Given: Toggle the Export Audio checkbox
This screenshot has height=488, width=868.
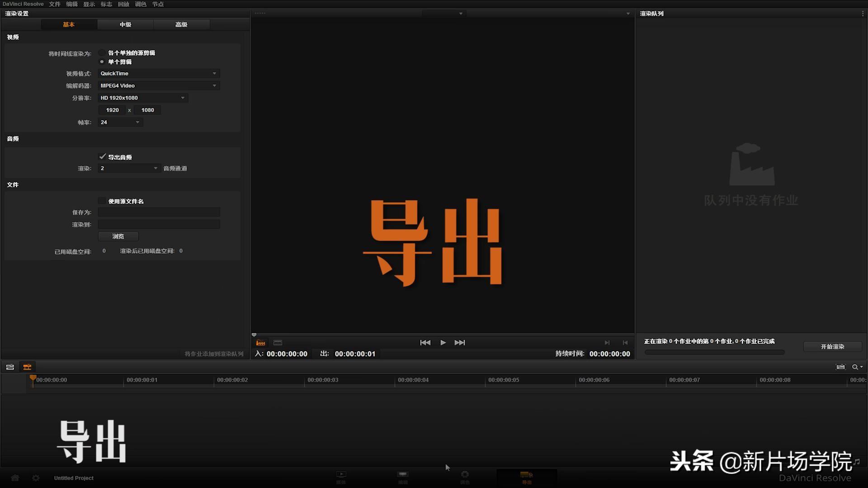Looking at the screenshot, I should [102, 157].
